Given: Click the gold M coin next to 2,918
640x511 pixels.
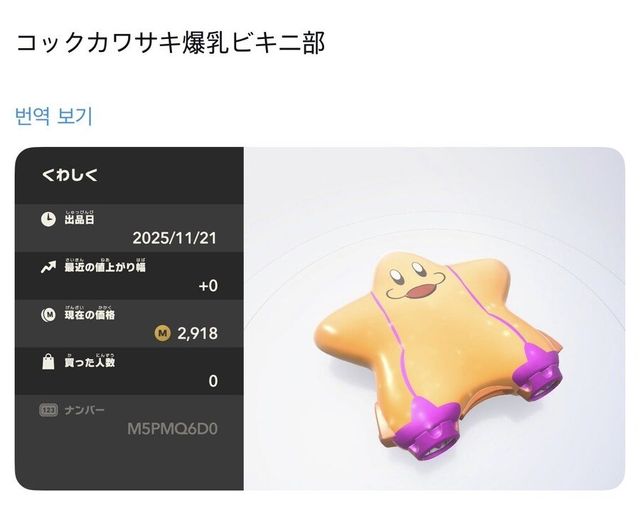Looking at the screenshot, I should pos(162,333).
